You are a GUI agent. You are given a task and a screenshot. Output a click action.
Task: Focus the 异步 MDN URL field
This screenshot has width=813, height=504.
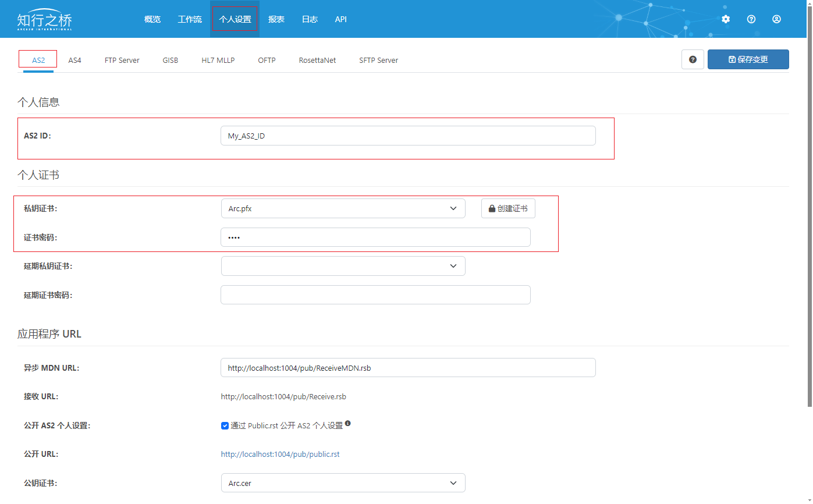407,368
